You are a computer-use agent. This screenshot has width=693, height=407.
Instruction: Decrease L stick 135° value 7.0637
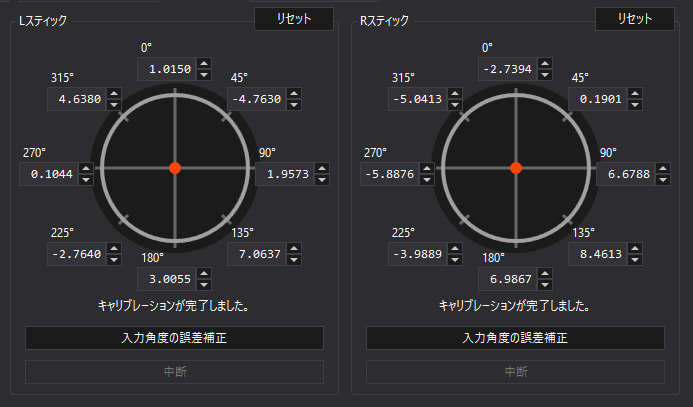[x=294, y=260]
